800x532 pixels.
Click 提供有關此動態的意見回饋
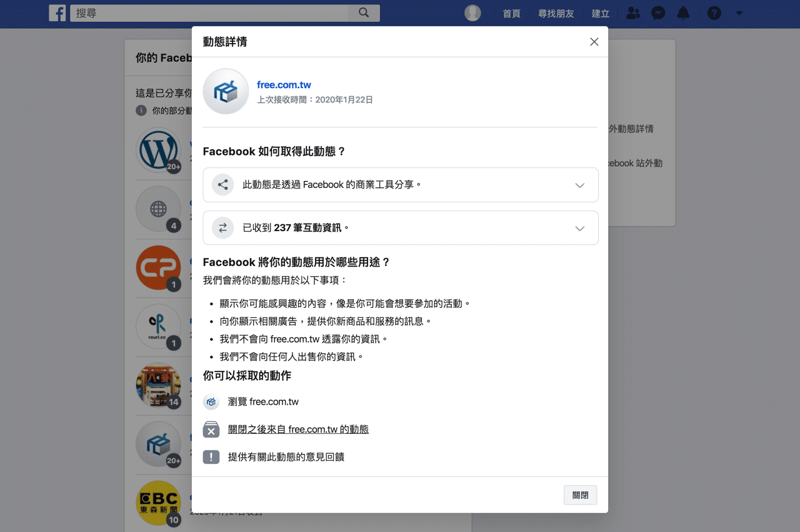click(x=286, y=457)
